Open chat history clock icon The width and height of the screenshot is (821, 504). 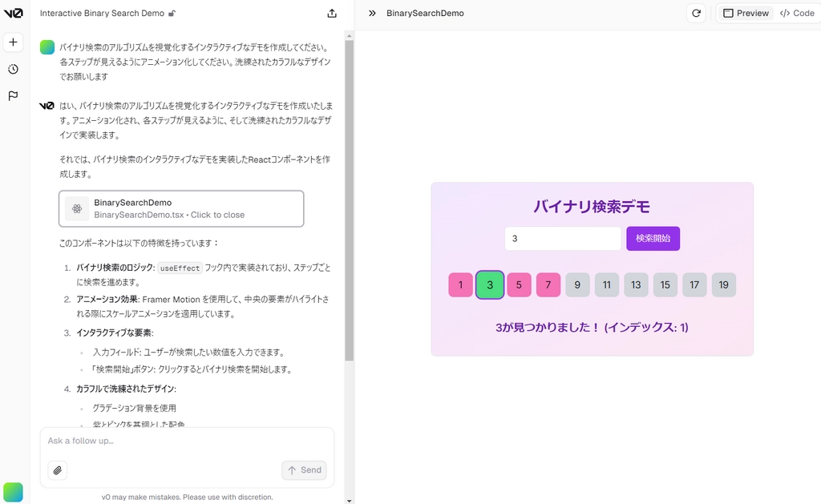point(13,69)
